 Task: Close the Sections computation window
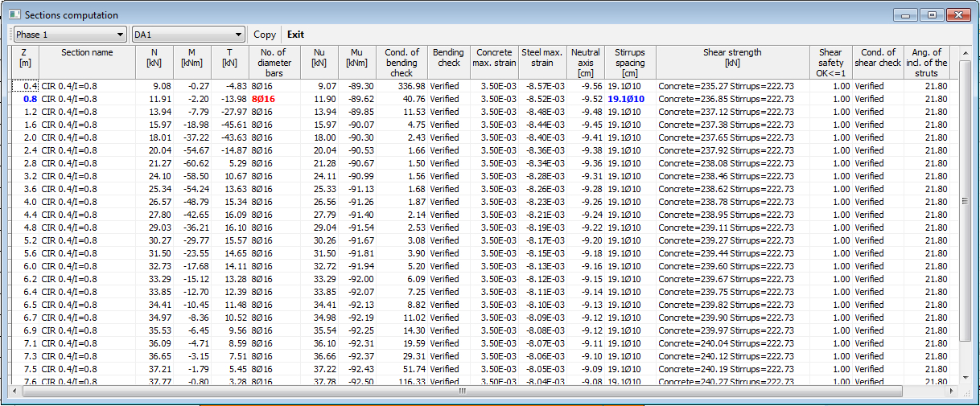957,15
